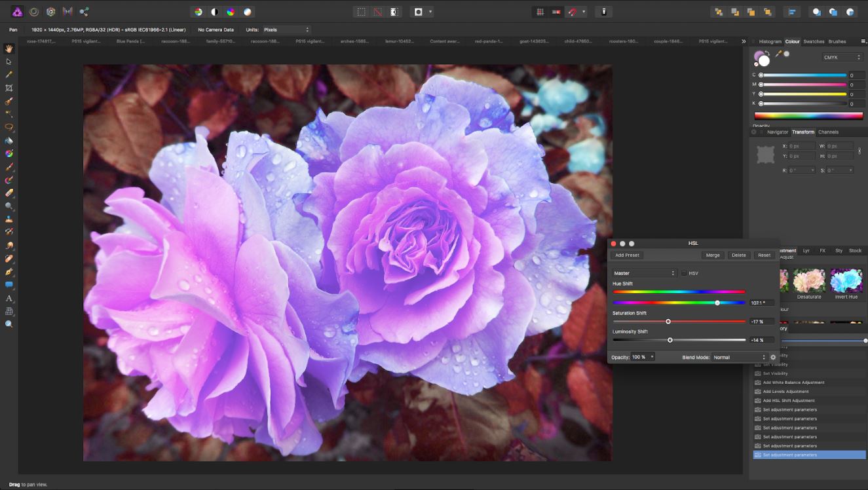The image size is (868, 490).
Task: Show more document tabs with chevron
Action: (x=744, y=41)
